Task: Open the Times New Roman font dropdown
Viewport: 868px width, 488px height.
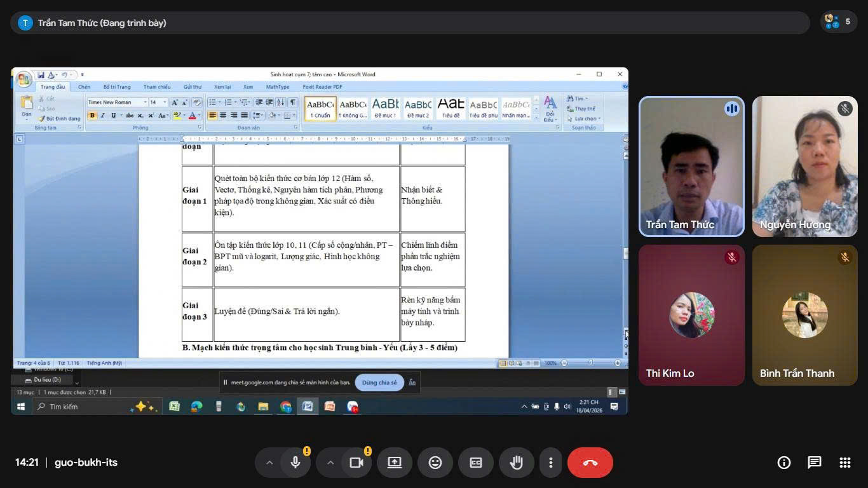Action: coord(145,102)
